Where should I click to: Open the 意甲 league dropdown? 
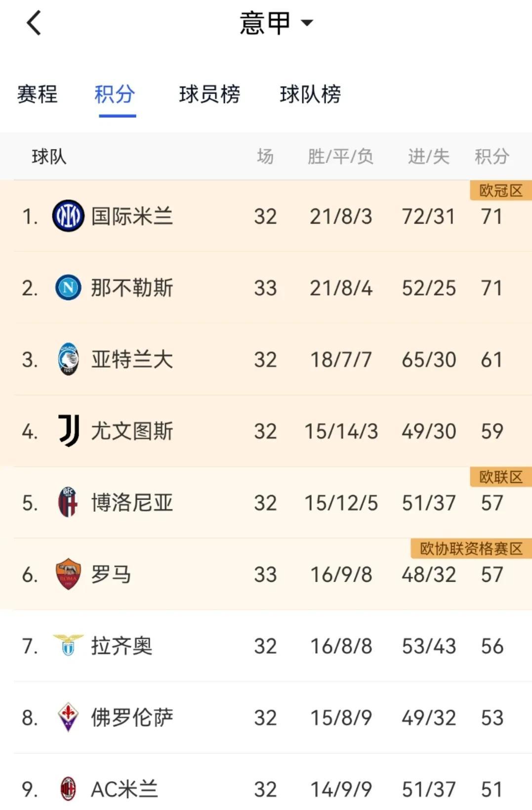277,23
